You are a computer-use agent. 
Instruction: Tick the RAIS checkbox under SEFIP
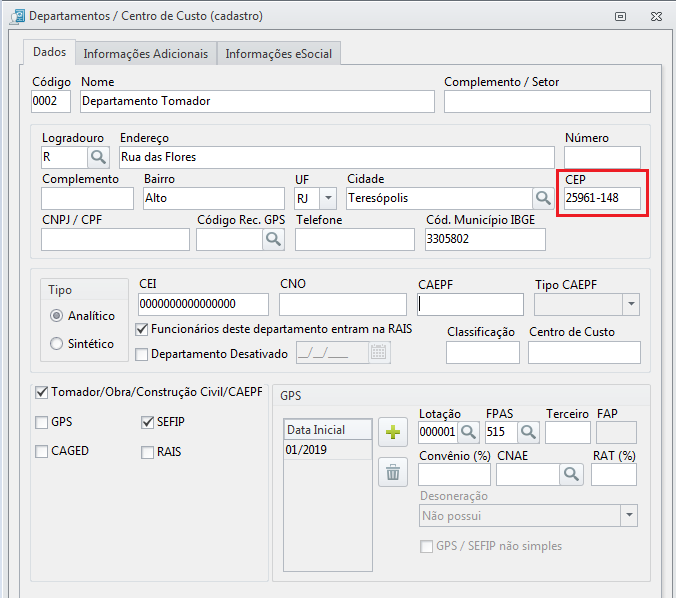[147, 452]
